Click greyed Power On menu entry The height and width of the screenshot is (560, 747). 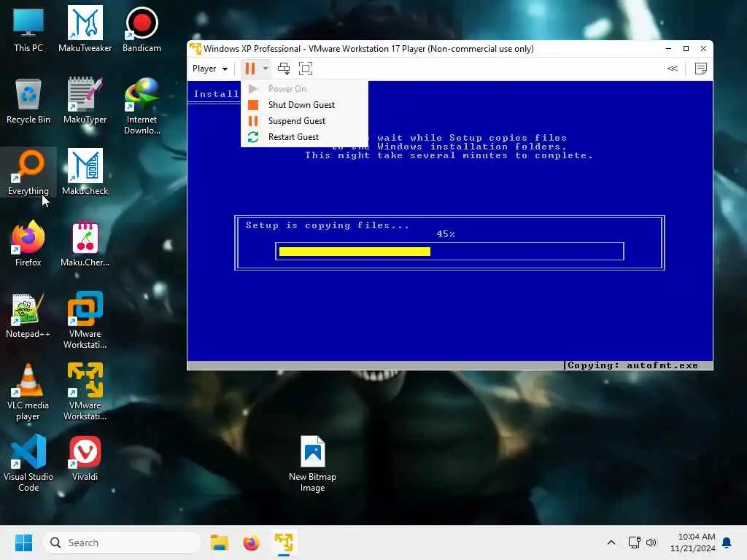point(304,88)
